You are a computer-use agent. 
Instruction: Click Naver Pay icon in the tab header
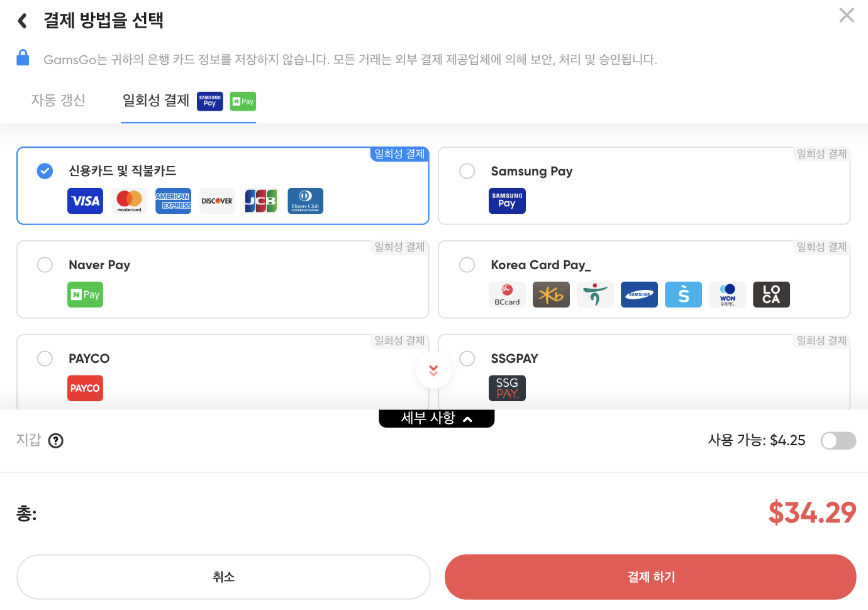[x=243, y=101]
